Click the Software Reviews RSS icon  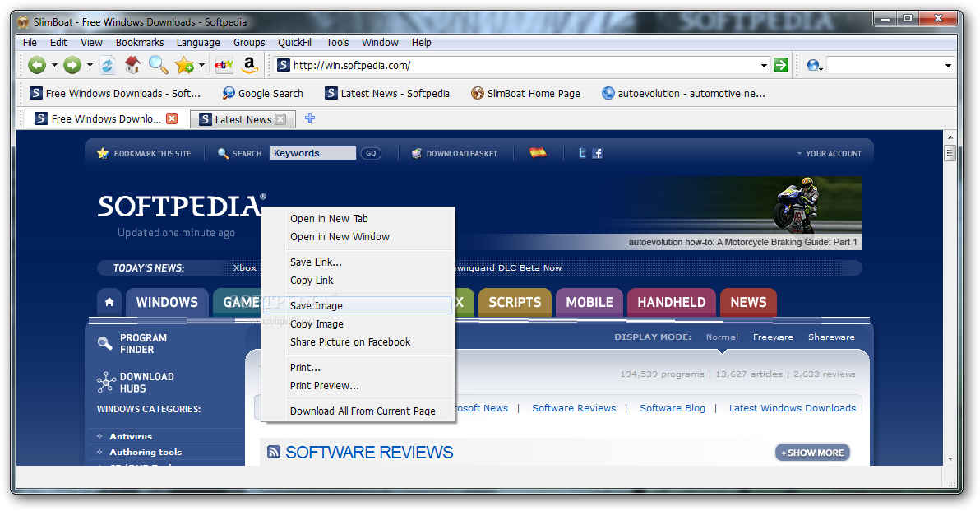[x=273, y=452]
